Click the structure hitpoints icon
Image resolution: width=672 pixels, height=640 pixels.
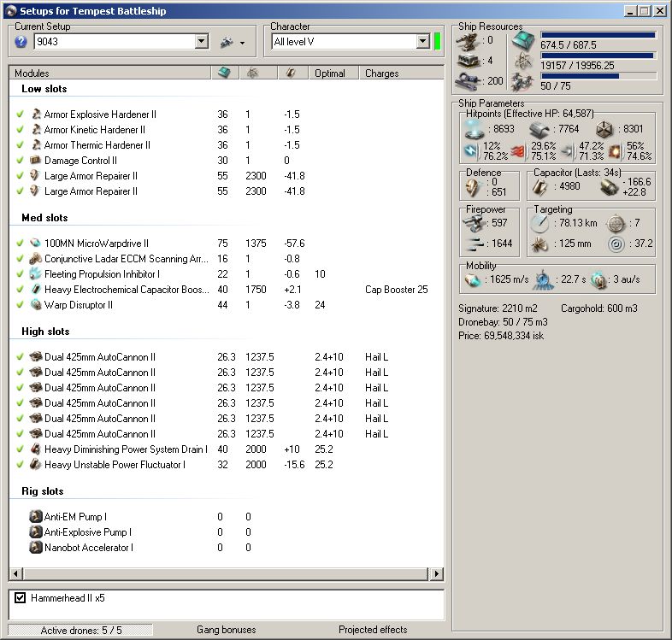point(604,129)
